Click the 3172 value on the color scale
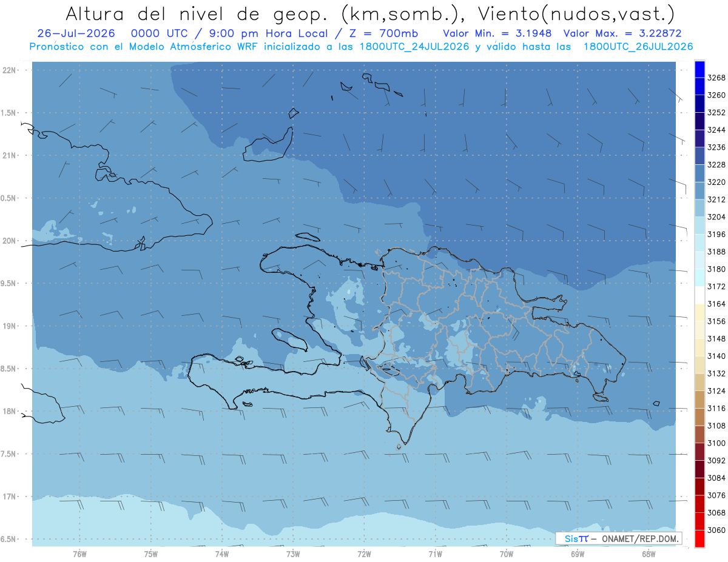The height and width of the screenshot is (562, 728). pos(716,286)
